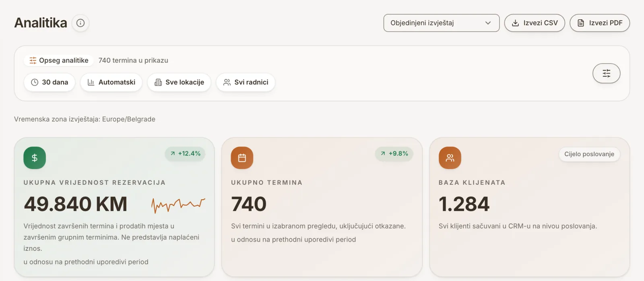644x281 pixels.
Task: Open the Automatski grouping chip
Action: tap(111, 82)
